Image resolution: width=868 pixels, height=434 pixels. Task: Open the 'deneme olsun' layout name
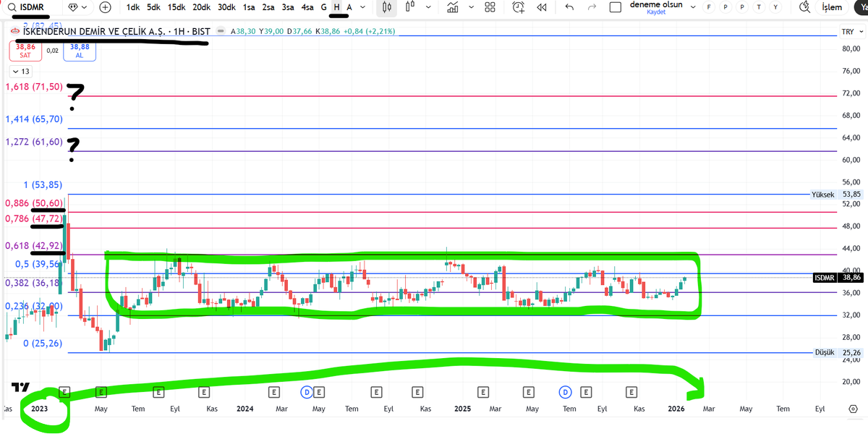tap(656, 4)
